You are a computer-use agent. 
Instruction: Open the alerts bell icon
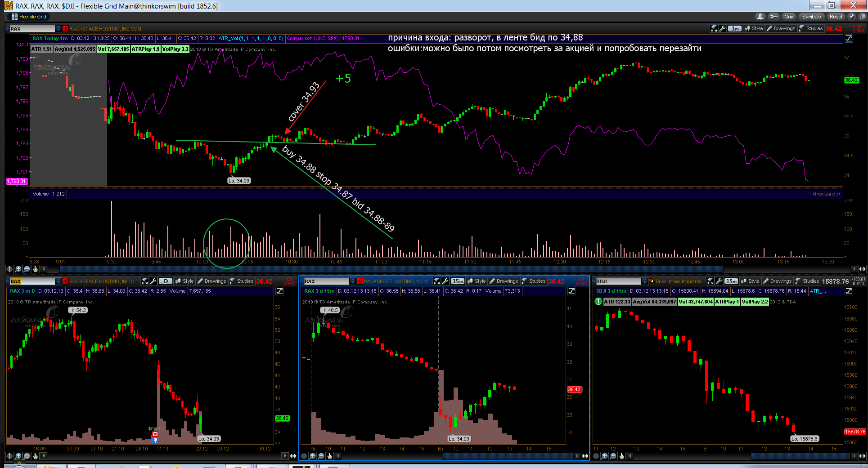coord(760,17)
